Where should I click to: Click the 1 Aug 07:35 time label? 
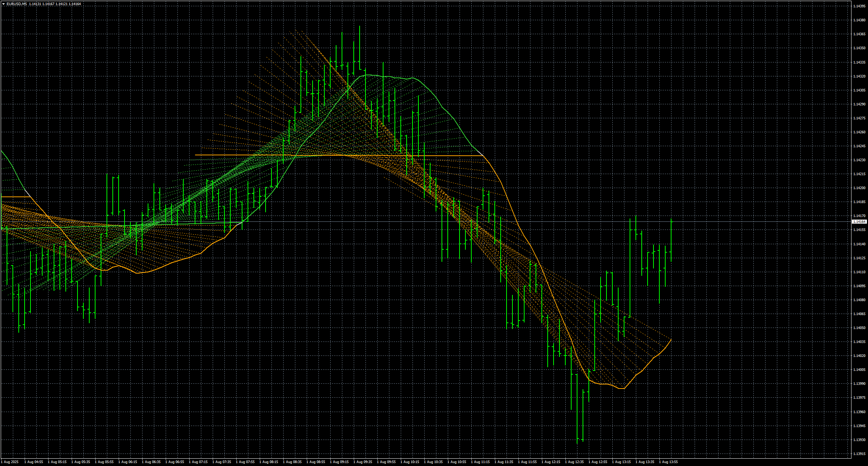[221, 462]
